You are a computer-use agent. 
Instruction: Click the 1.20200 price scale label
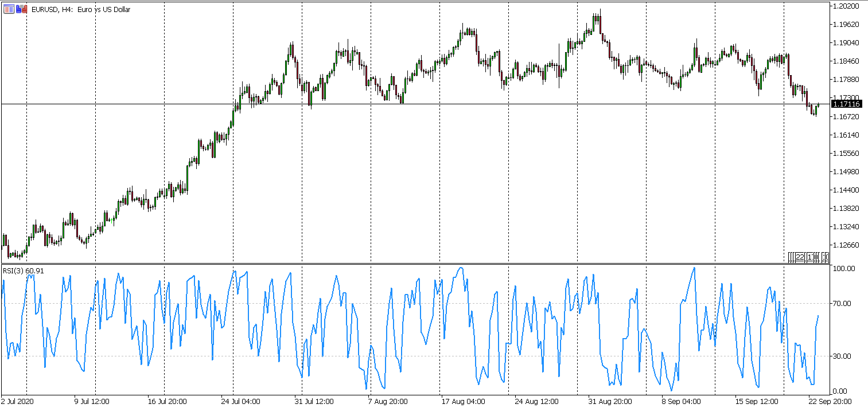click(x=846, y=6)
